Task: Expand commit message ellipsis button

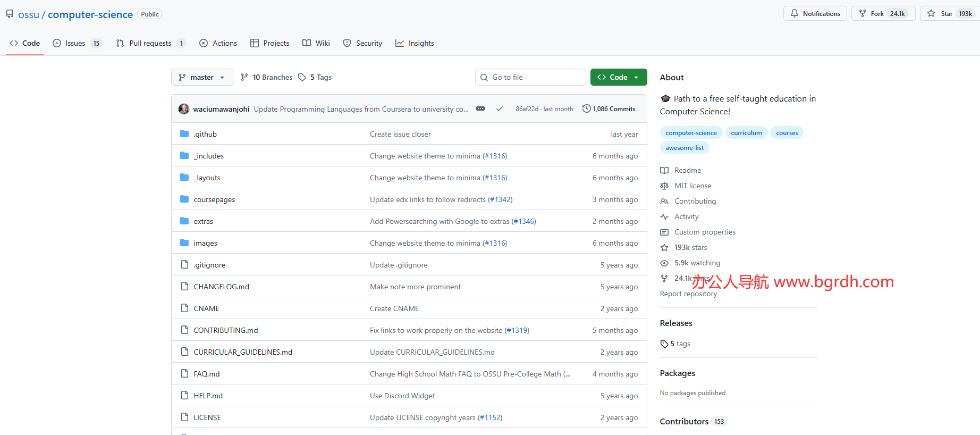Action: click(480, 109)
